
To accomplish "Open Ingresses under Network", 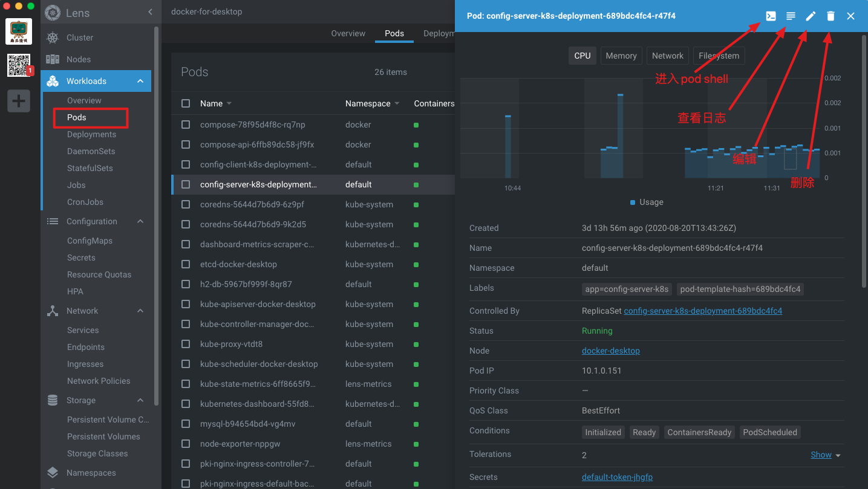I will click(85, 364).
